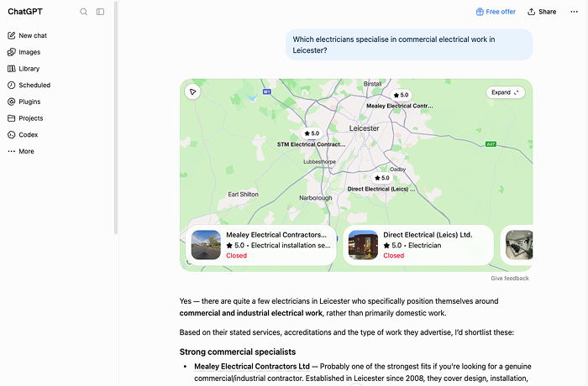The height and width of the screenshot is (386, 588).
Task: Click the ChatGPT logo title
Action: point(25,12)
